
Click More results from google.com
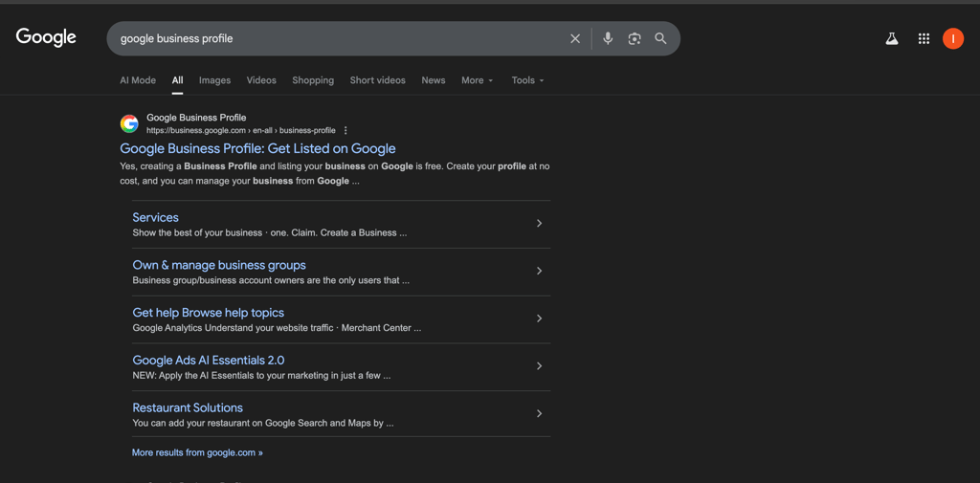[197, 452]
